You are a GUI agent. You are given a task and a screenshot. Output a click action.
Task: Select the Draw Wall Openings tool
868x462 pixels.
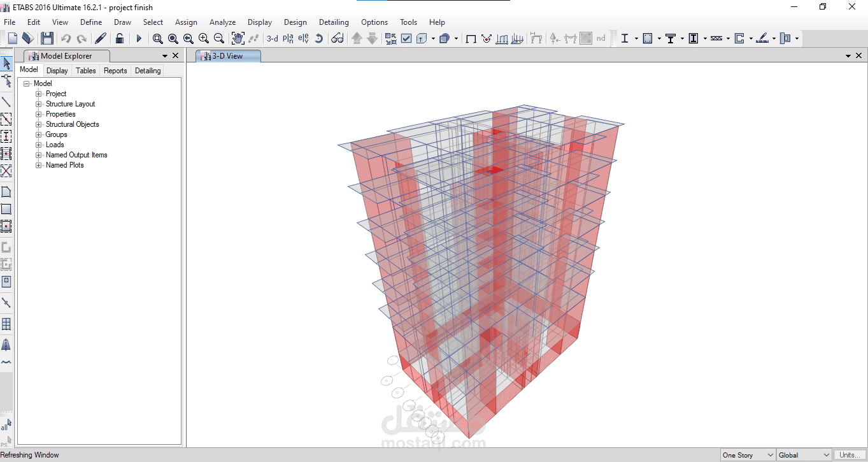[6, 281]
